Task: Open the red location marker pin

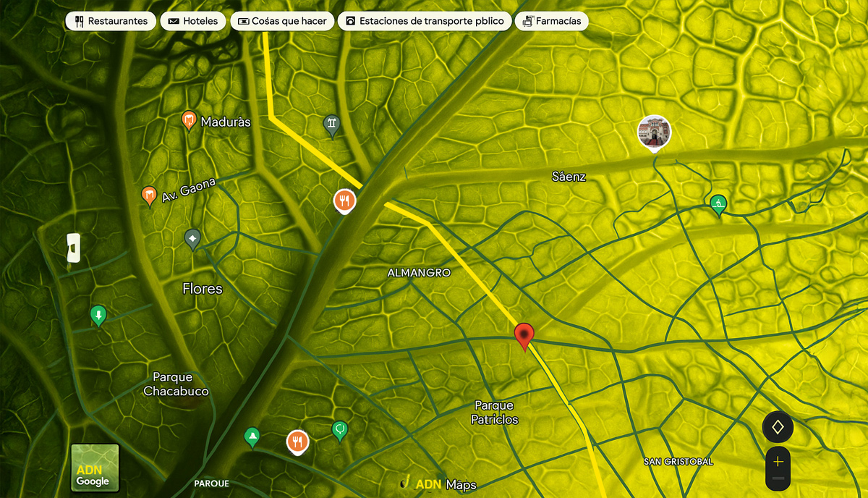Action: tap(524, 335)
